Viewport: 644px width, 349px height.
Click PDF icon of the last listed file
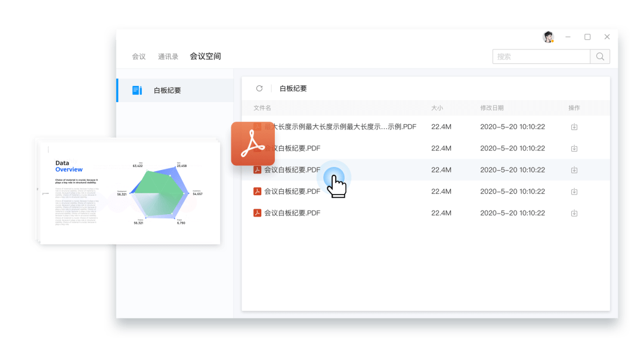tap(258, 213)
